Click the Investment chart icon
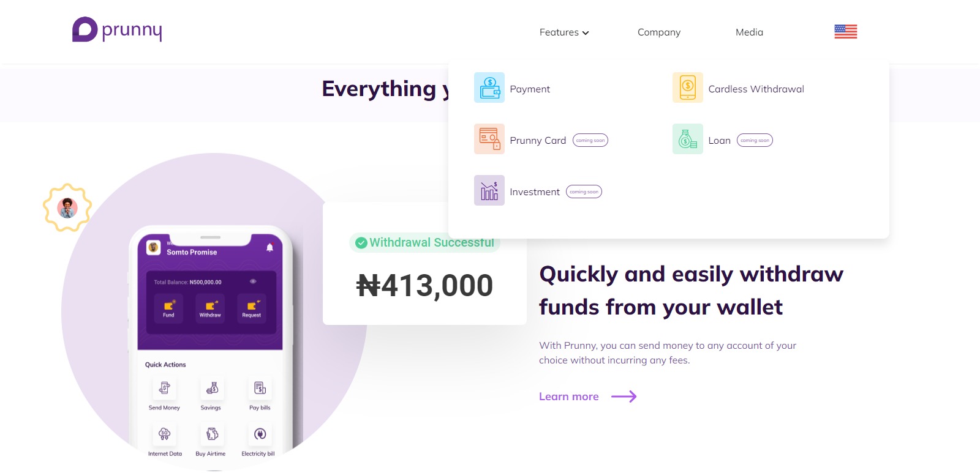980x473 pixels. tap(489, 190)
